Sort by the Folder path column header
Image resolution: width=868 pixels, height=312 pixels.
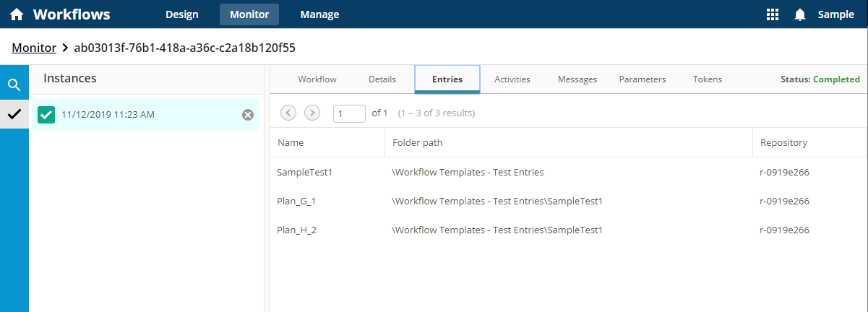[417, 143]
